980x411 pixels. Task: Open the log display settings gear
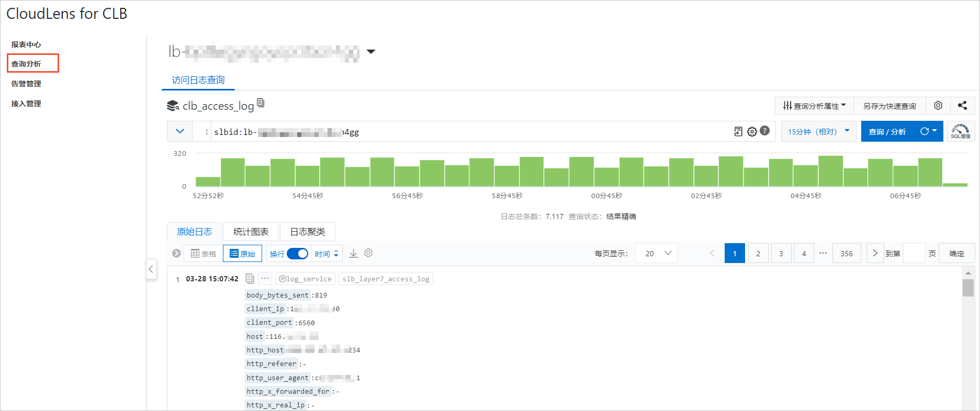368,253
